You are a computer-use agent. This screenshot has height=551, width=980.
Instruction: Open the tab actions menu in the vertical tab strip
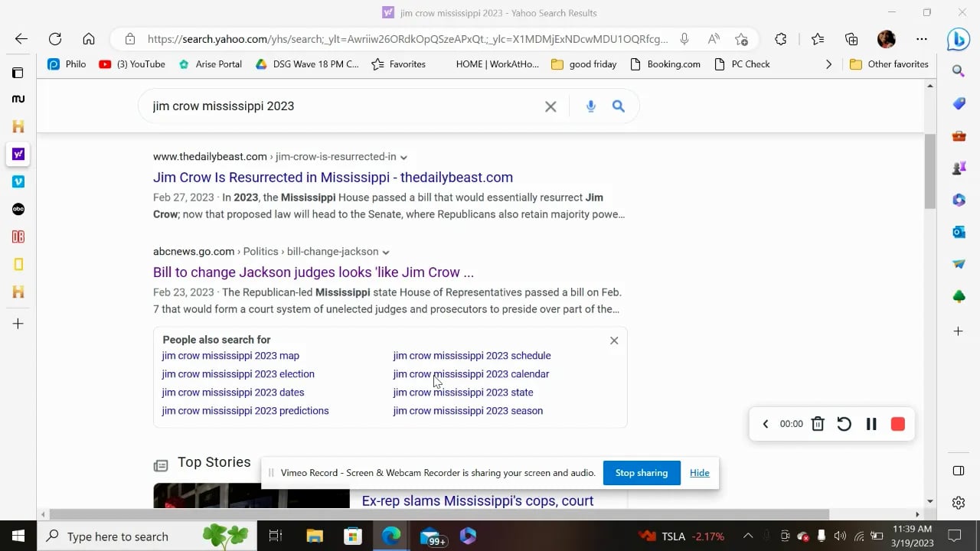click(x=18, y=73)
